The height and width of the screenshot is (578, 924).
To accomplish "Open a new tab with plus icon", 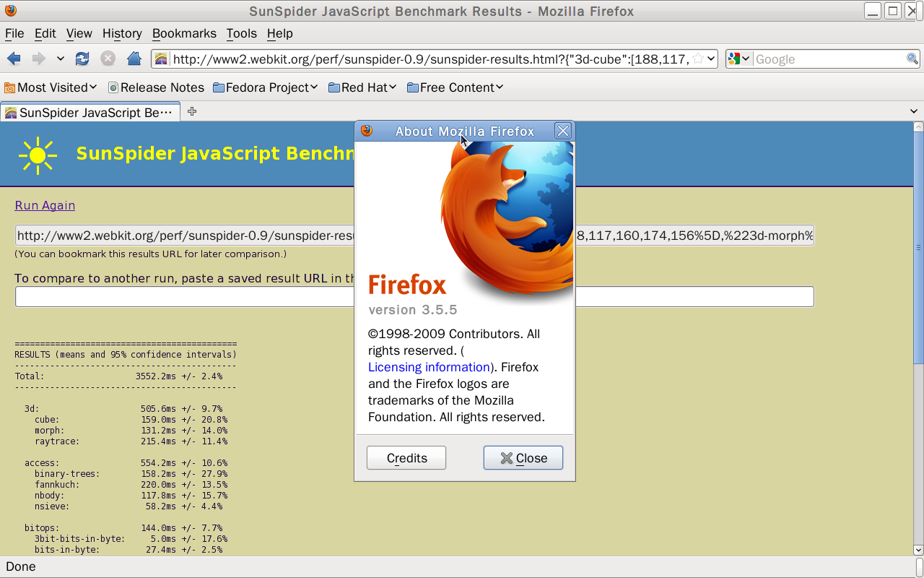I will [191, 111].
